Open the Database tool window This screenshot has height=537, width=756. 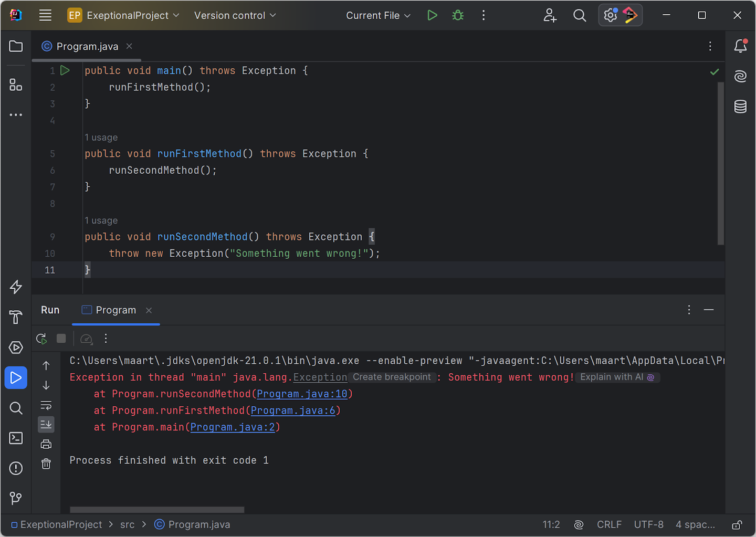tap(740, 107)
